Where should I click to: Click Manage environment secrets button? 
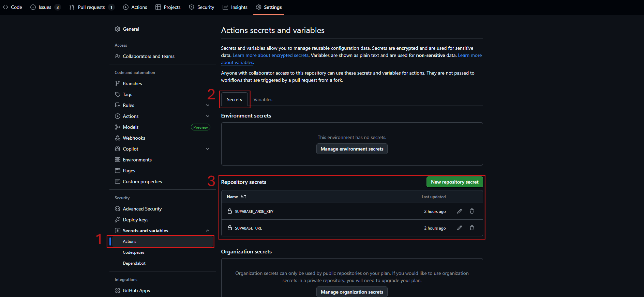tap(352, 149)
